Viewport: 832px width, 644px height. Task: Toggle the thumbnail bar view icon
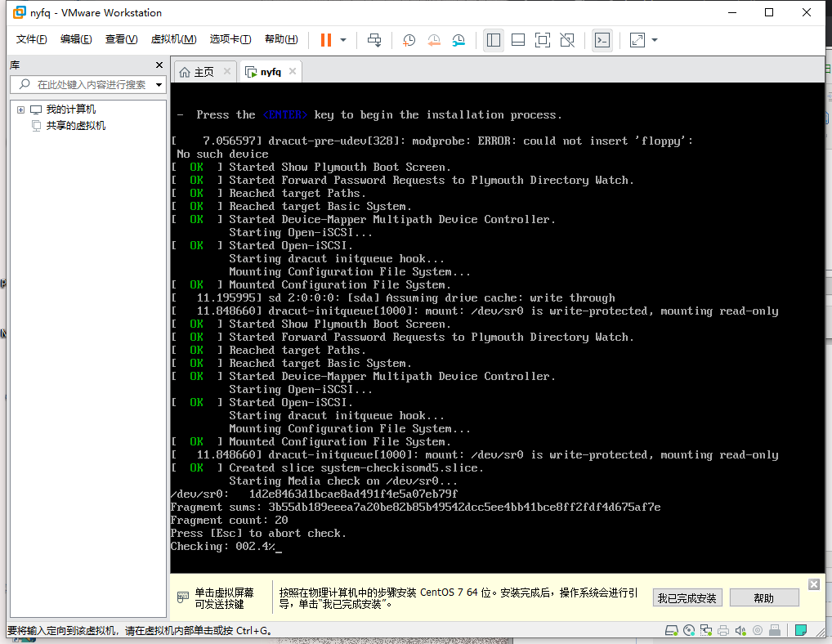[518, 40]
